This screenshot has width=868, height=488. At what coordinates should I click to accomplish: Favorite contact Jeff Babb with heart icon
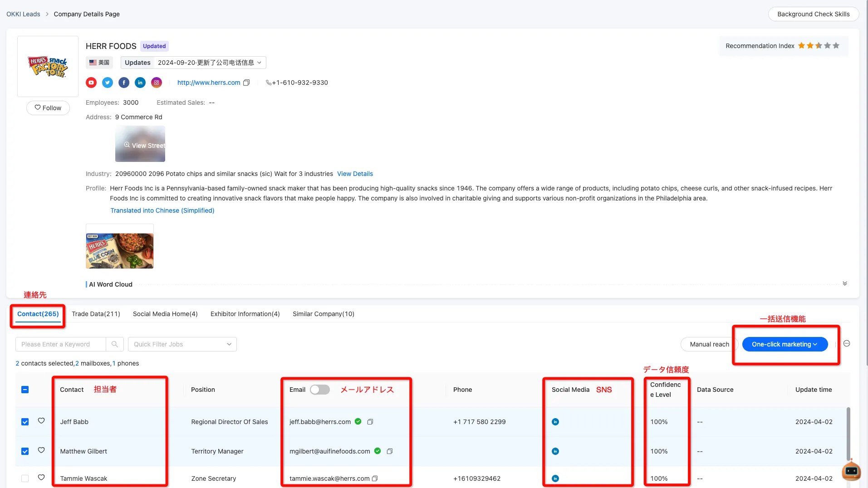click(41, 421)
